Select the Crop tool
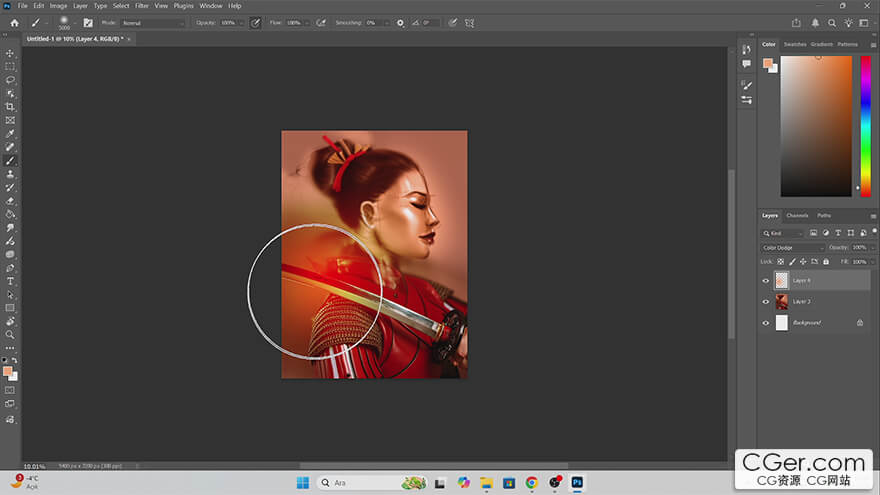This screenshot has height=495, width=880. (x=10, y=107)
